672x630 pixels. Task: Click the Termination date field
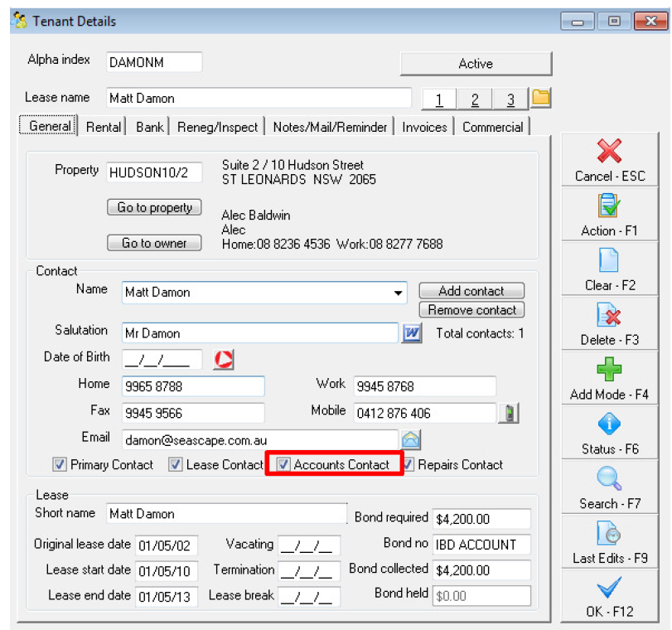(309, 571)
